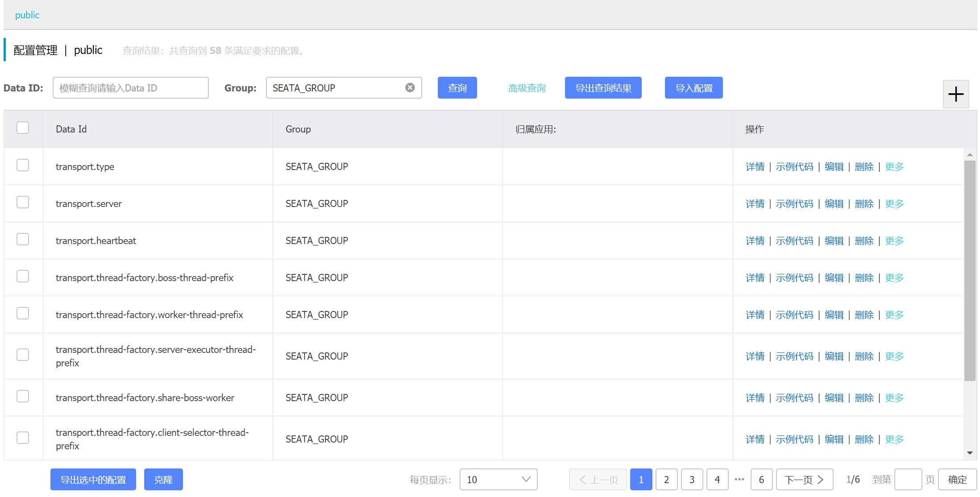Focus the Data ID search input

[x=130, y=88]
